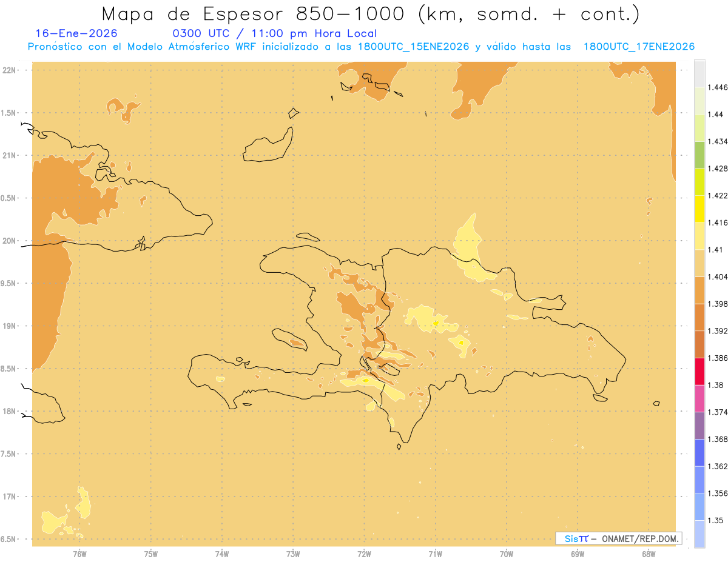Viewport: 728px width, 562px height.
Task: Click the legend value '1.422'
Action: tap(718, 195)
